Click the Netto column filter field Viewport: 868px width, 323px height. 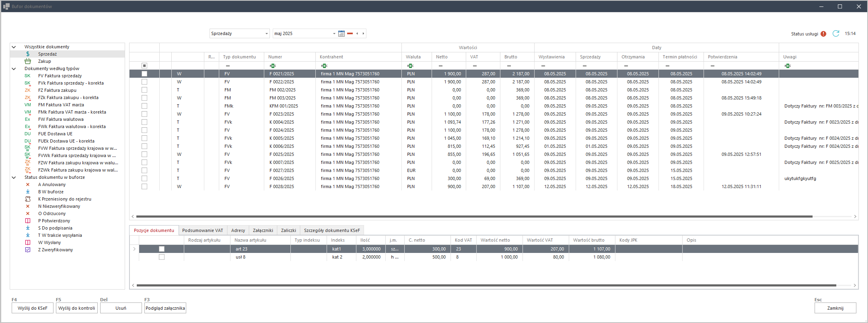click(x=449, y=66)
